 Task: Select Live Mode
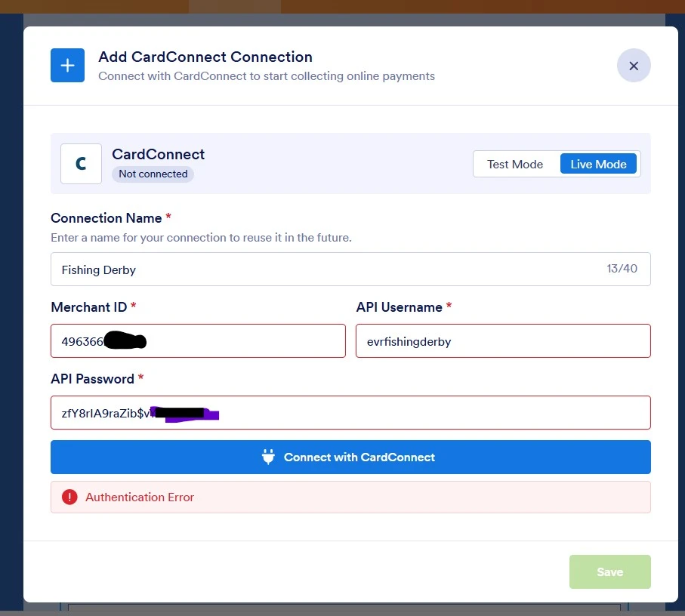click(598, 164)
